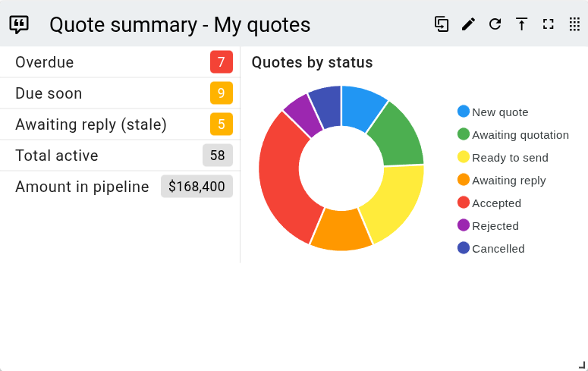Click the Total active badge 58
This screenshot has width=588, height=371.
(218, 156)
